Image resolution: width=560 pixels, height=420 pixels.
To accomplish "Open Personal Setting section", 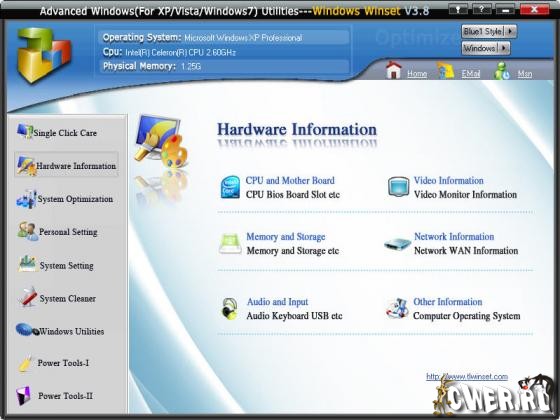I will pos(68,232).
